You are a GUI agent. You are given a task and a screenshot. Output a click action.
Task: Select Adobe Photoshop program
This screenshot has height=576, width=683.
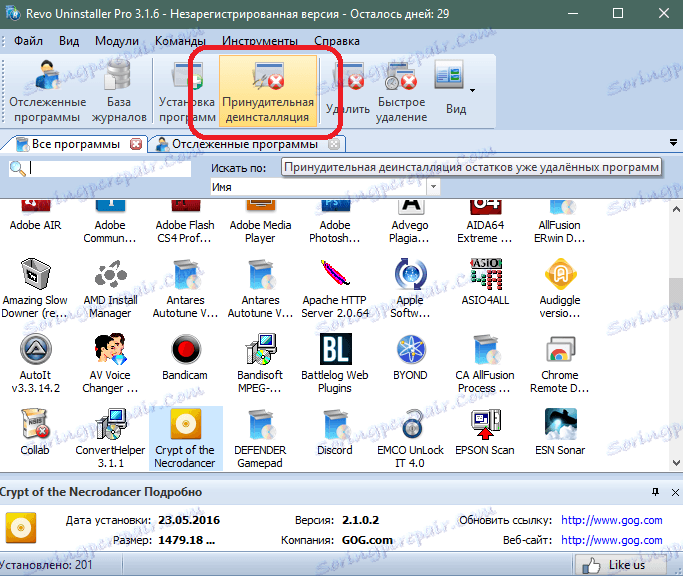pos(335,222)
